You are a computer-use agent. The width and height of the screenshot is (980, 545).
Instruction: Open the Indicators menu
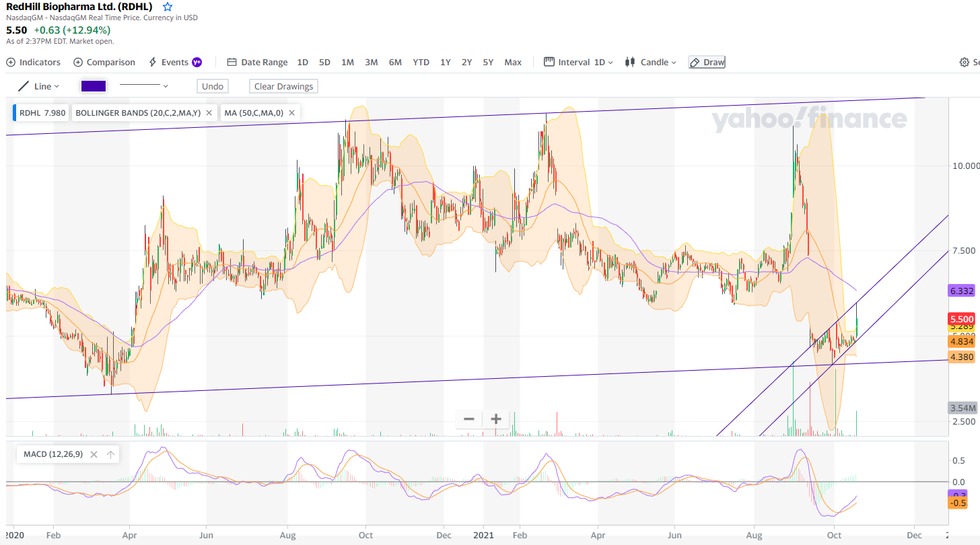(34, 62)
